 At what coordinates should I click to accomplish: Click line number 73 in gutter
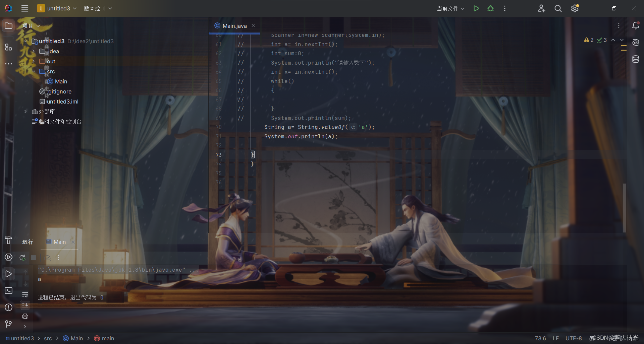point(218,155)
